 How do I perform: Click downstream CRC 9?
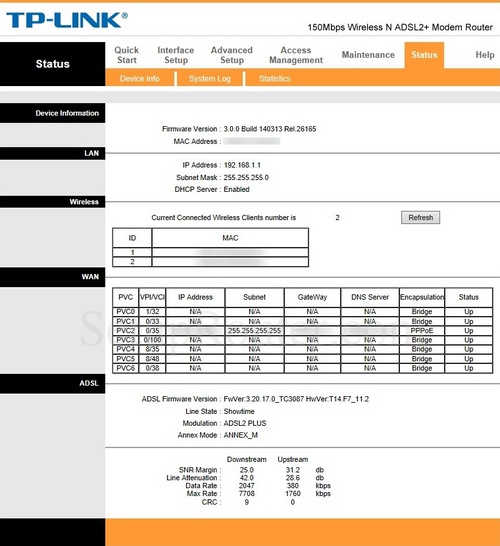(x=247, y=502)
